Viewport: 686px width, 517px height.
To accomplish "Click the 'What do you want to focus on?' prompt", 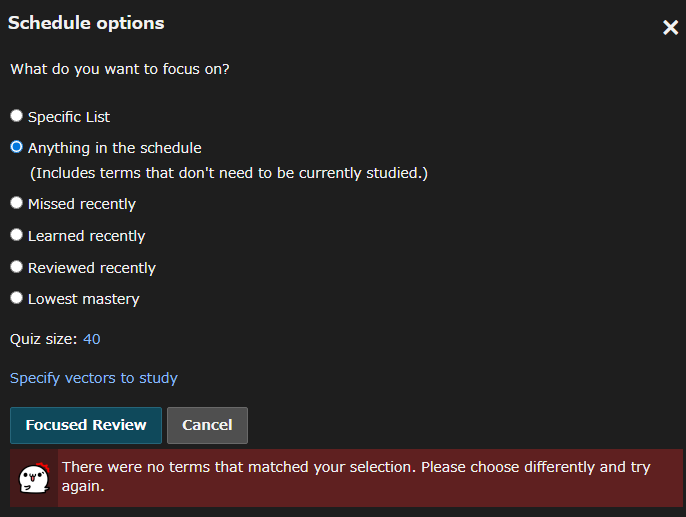I will (x=119, y=70).
